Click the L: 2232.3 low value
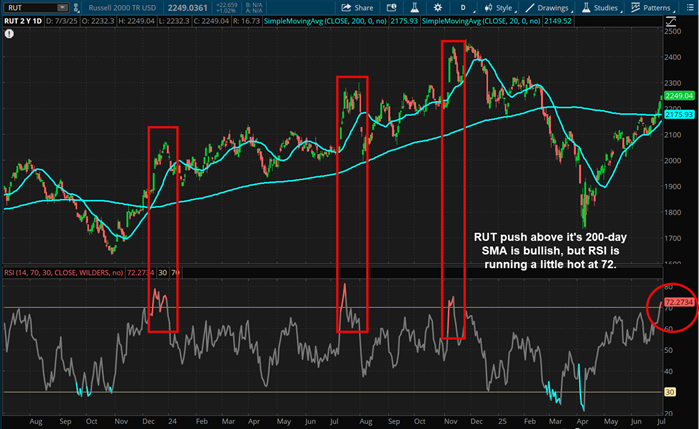Viewport: 699px width, 429px height. point(174,21)
